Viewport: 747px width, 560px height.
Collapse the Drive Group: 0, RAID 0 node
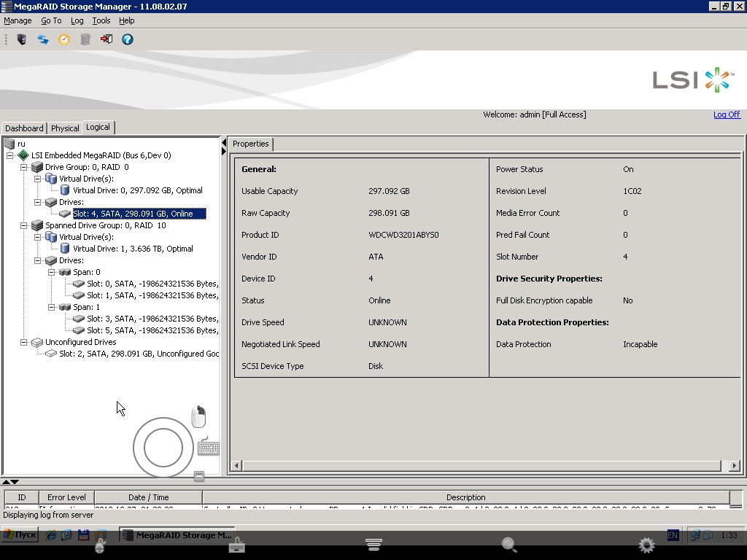(24, 167)
